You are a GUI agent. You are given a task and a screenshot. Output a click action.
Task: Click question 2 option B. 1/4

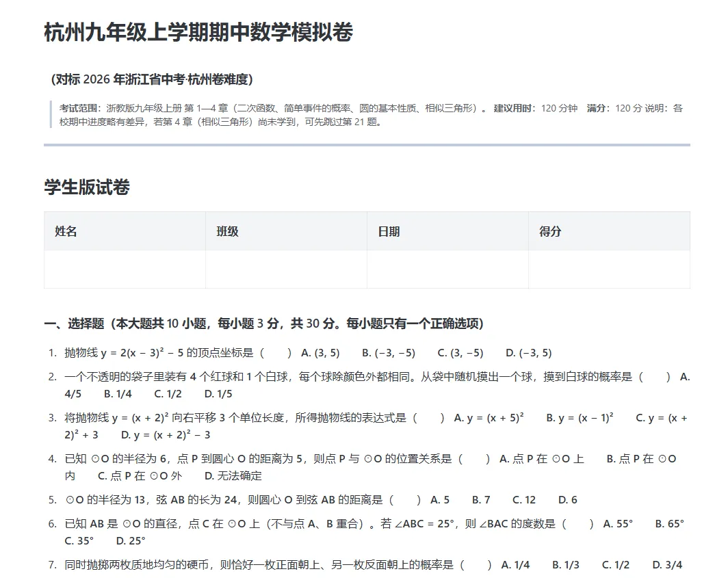coord(118,394)
